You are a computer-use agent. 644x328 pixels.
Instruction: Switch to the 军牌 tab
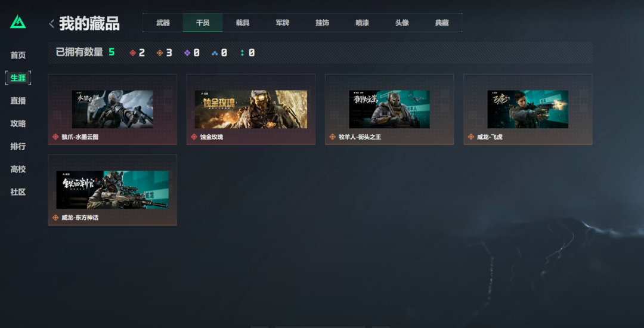(283, 23)
